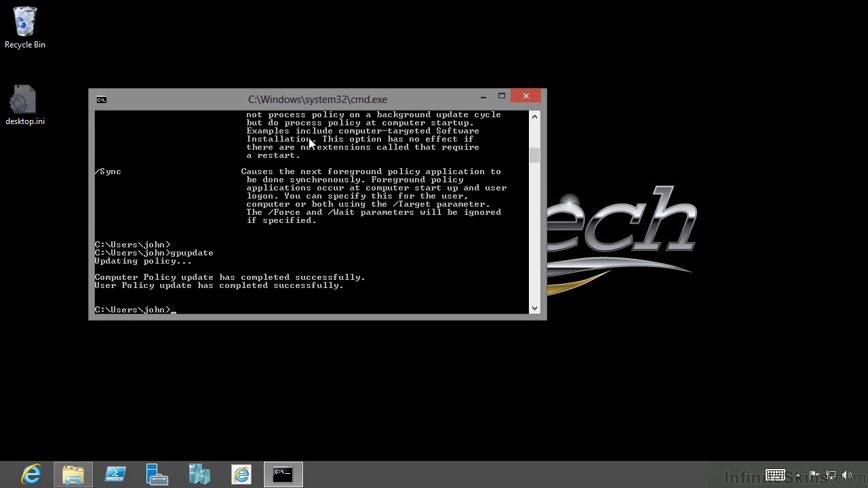The image size is (868, 488).
Task: Click 'User Policy update has completed successfully.' line
Action: [x=219, y=285]
